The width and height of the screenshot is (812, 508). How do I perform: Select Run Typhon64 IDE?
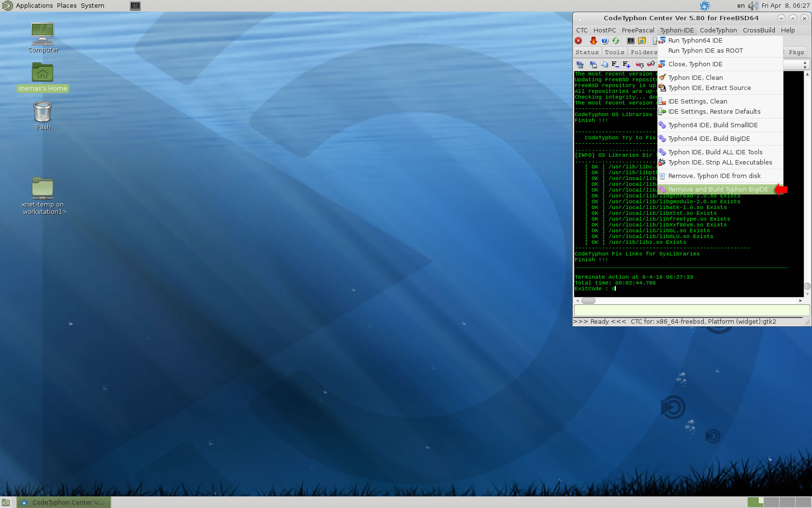click(720, 41)
